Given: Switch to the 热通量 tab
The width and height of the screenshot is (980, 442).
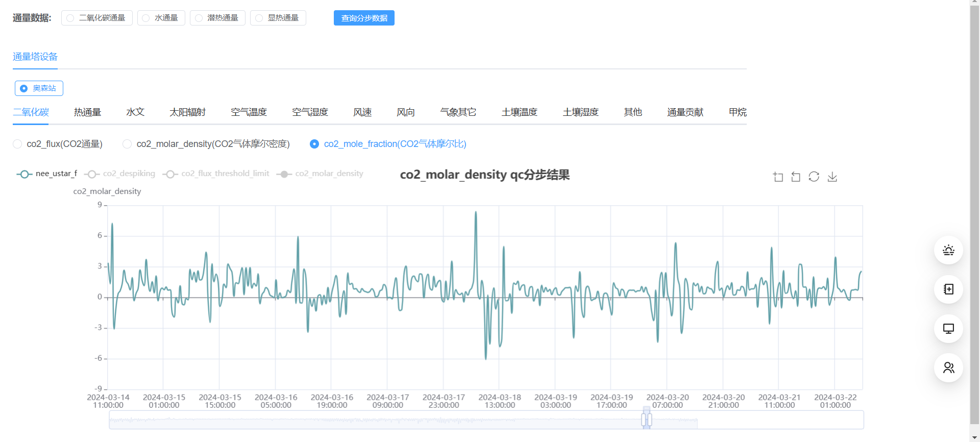Looking at the screenshot, I should point(87,112).
